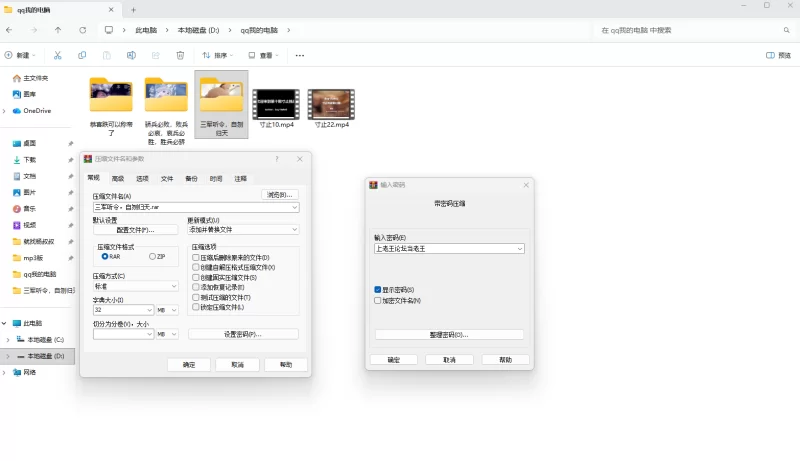Screen dimensions: 800x461
Task: Cut the selected item with scissors icon
Action: [x=58, y=55]
